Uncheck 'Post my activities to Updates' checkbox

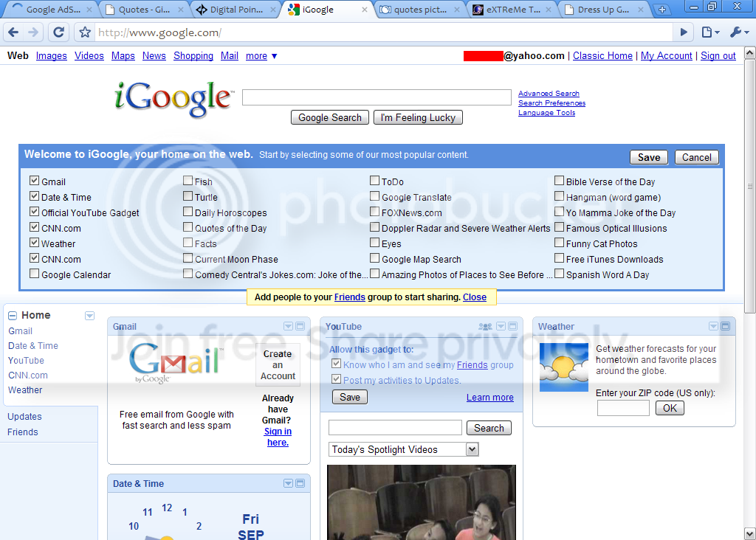click(337, 379)
